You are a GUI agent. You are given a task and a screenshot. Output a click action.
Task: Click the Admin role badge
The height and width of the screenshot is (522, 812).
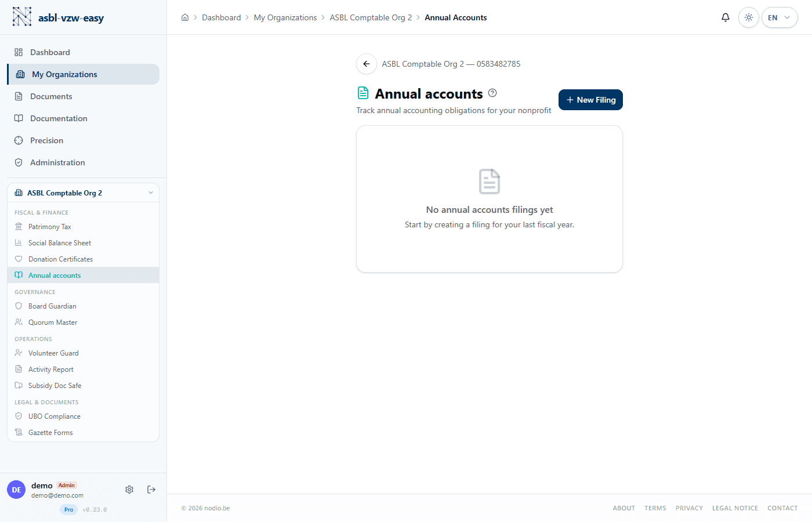(x=67, y=485)
